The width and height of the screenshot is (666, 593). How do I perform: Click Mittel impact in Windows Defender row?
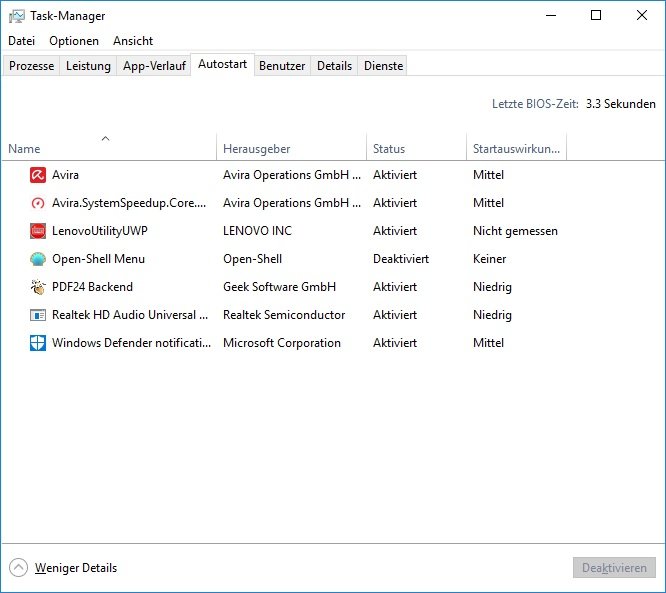coord(488,343)
